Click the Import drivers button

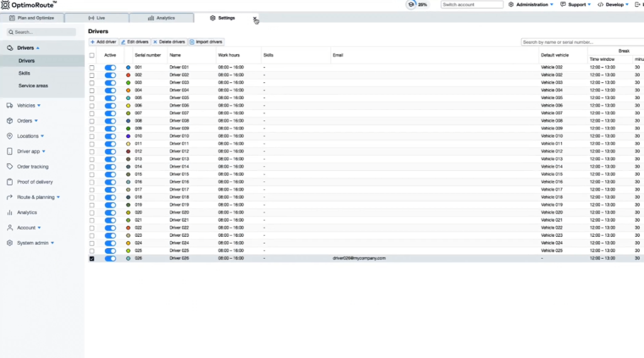pyautogui.click(x=206, y=42)
